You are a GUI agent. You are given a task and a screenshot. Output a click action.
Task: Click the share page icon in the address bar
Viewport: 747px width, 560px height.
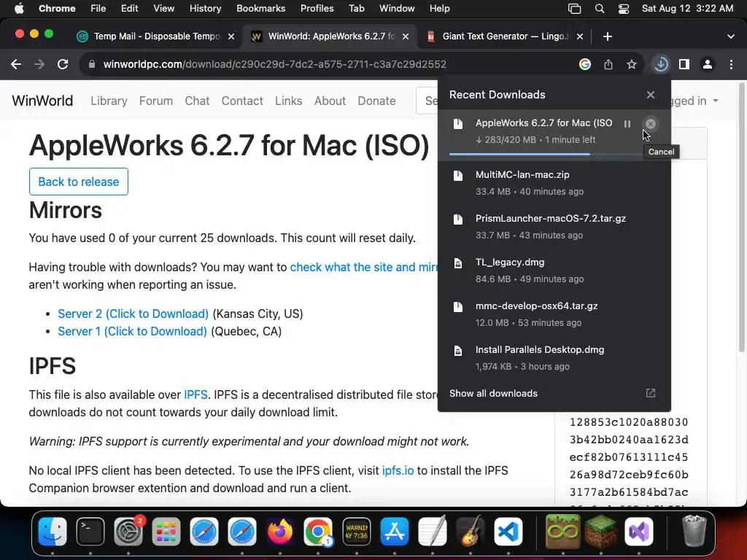coord(608,64)
